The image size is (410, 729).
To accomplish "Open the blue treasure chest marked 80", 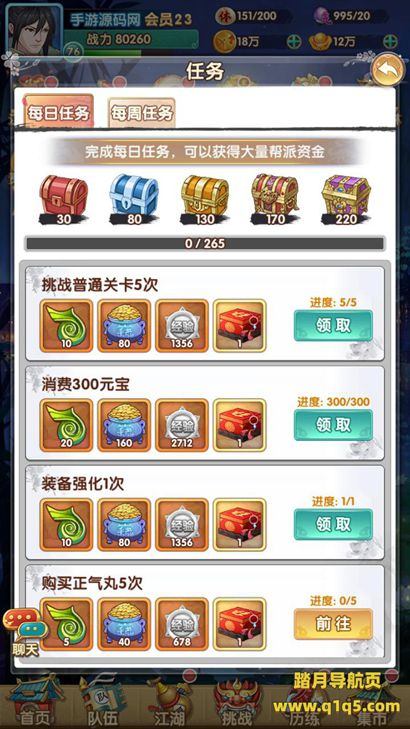I will click(x=134, y=199).
